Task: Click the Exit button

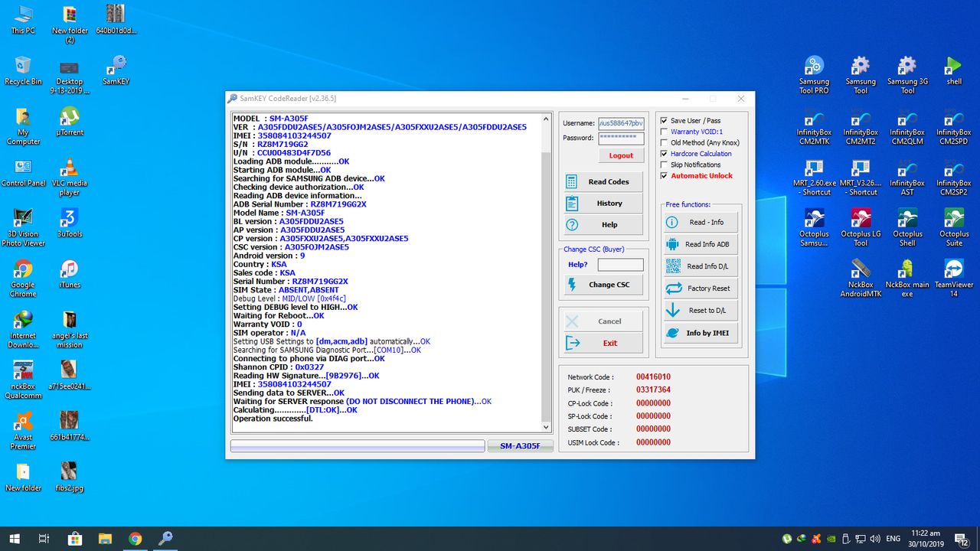Action: click(602, 343)
